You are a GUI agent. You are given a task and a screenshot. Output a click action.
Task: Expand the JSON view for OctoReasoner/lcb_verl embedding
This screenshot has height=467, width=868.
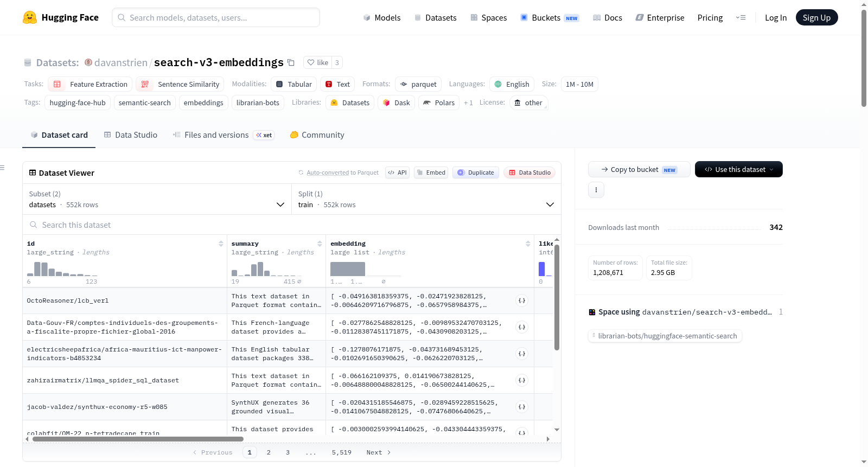522,300
